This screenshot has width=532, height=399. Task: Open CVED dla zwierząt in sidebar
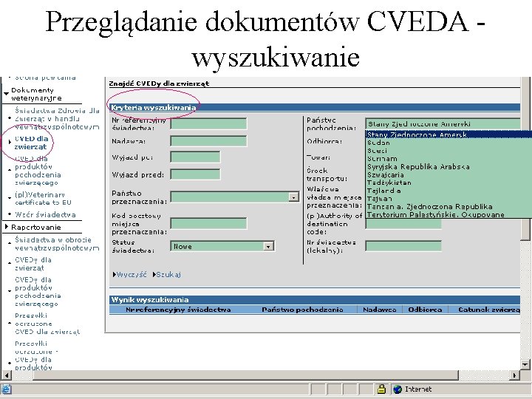pos(31,143)
